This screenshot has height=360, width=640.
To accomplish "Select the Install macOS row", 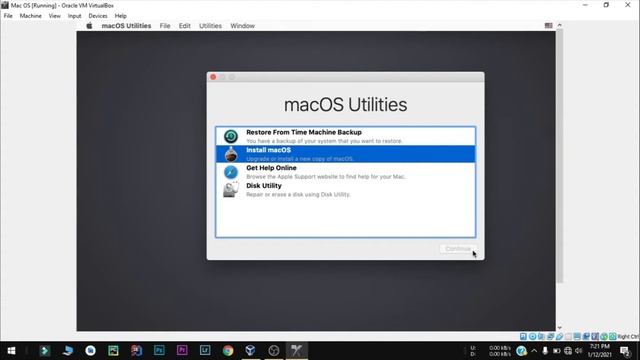I will point(345,154).
